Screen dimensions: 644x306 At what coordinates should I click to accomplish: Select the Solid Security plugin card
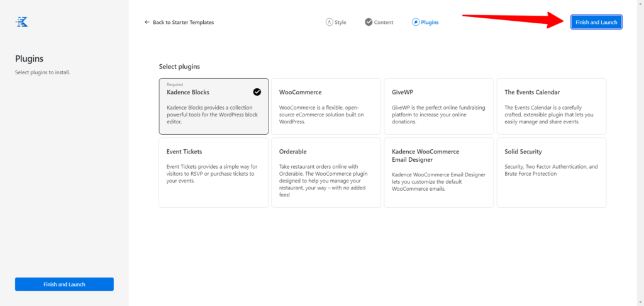pyautogui.click(x=552, y=173)
